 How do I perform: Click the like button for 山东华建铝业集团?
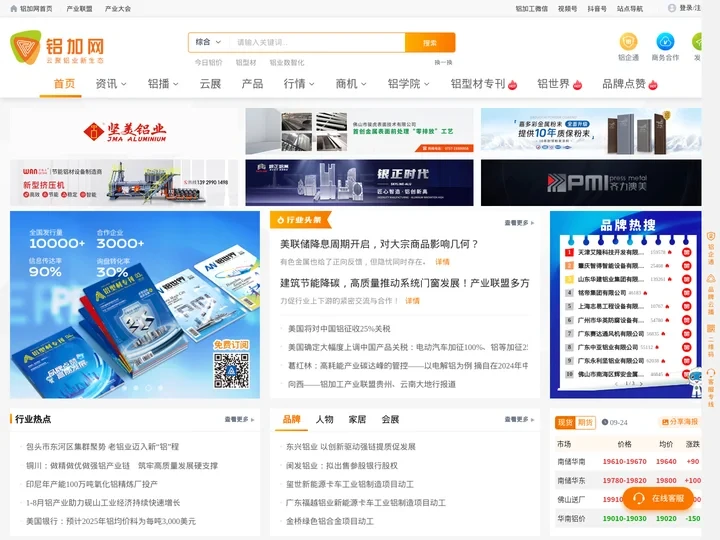click(686, 279)
